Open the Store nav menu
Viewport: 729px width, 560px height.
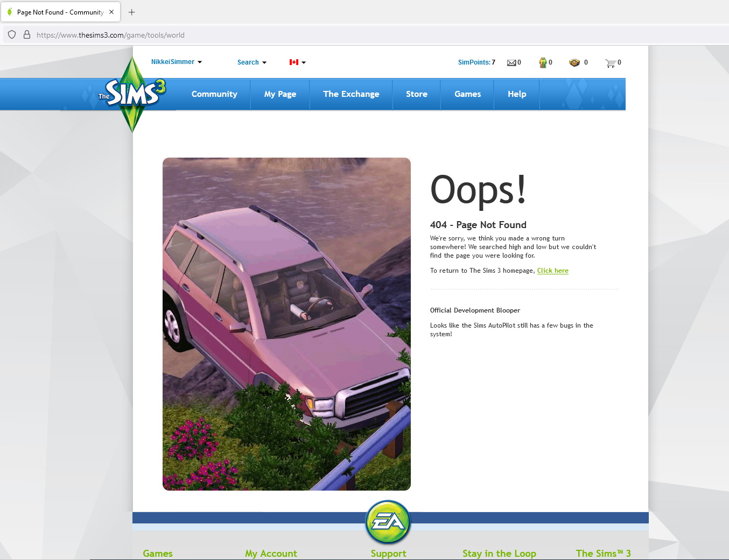[417, 94]
